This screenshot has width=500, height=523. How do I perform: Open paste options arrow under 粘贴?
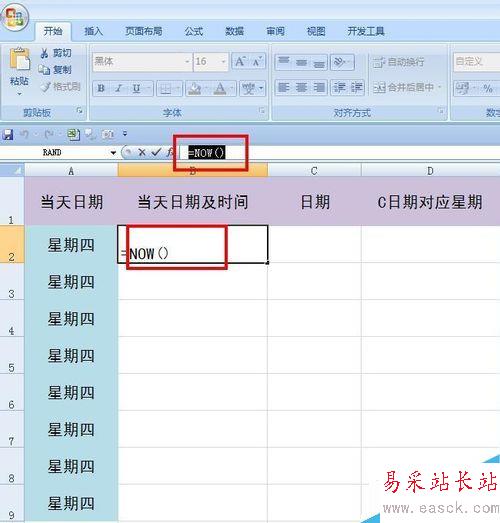pyautogui.click(x=19, y=94)
